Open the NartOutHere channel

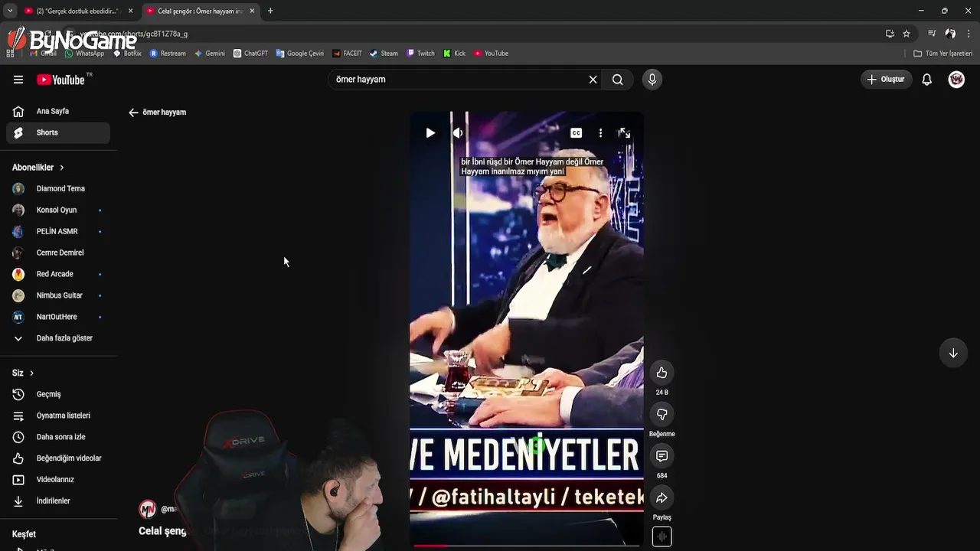[x=57, y=317]
